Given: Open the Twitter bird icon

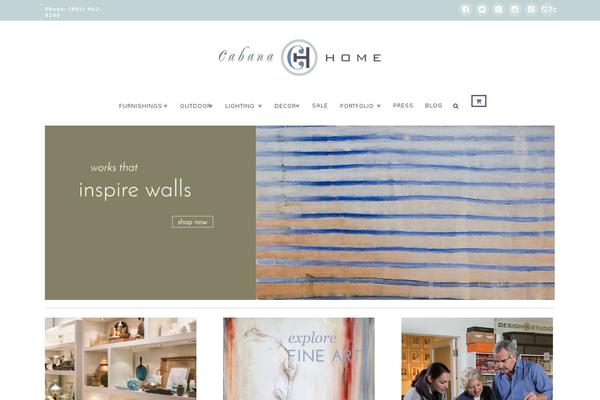Looking at the screenshot, I should 482,9.
